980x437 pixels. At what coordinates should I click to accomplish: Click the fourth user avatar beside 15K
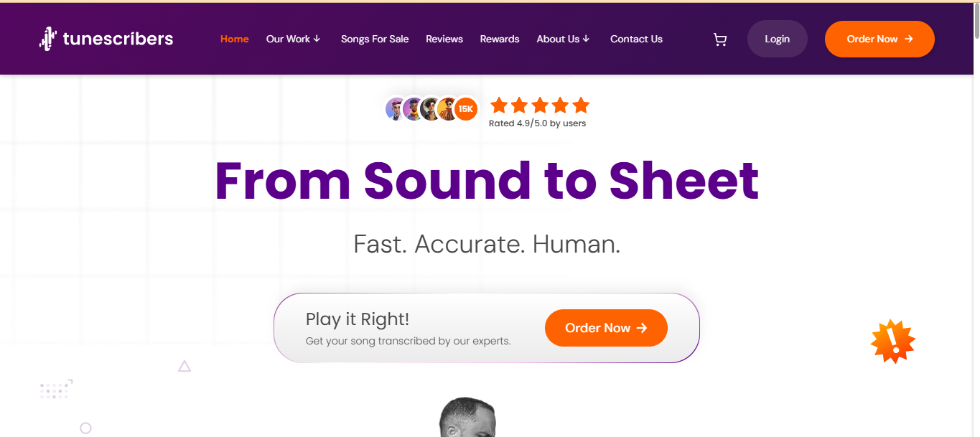[447, 109]
